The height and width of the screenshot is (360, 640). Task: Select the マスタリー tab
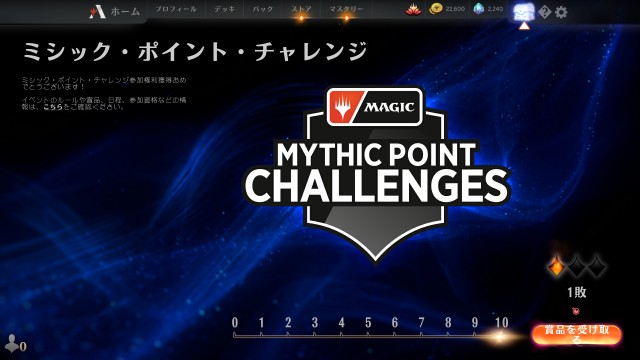tap(346, 9)
